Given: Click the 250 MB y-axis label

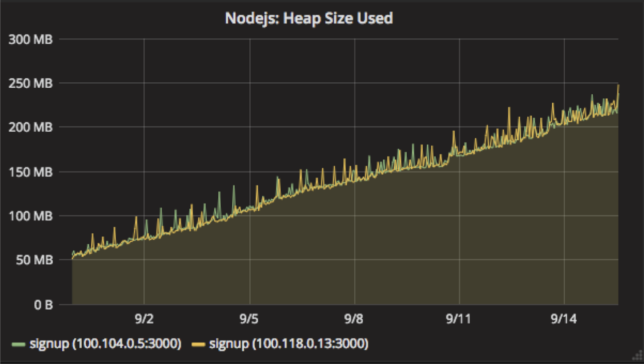Looking at the screenshot, I should (31, 83).
